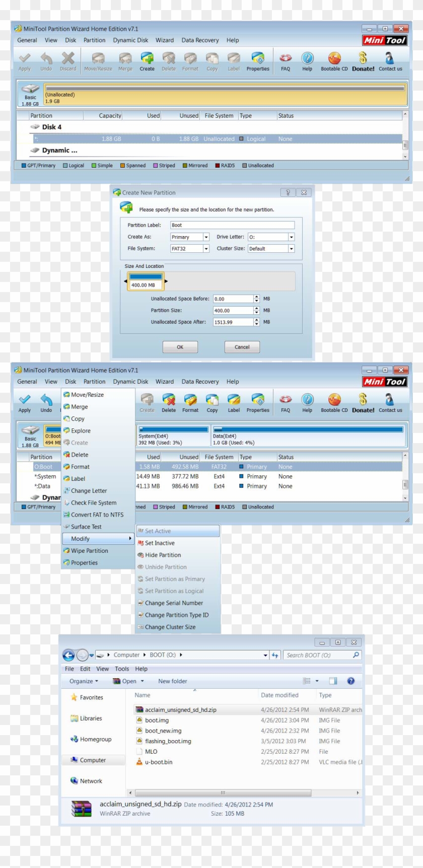
Task: Click OK in Create New Partition dialog
Action: (x=180, y=347)
